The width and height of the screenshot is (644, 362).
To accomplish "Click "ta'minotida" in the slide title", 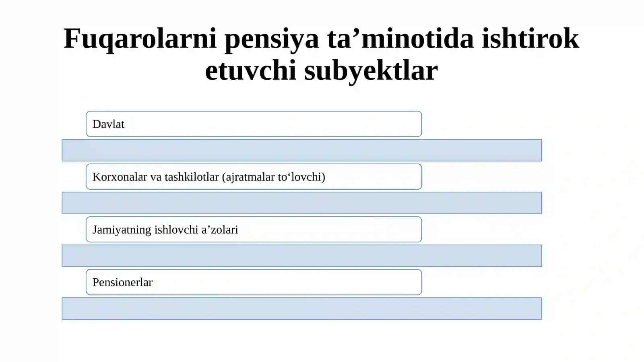I will coord(400,39).
